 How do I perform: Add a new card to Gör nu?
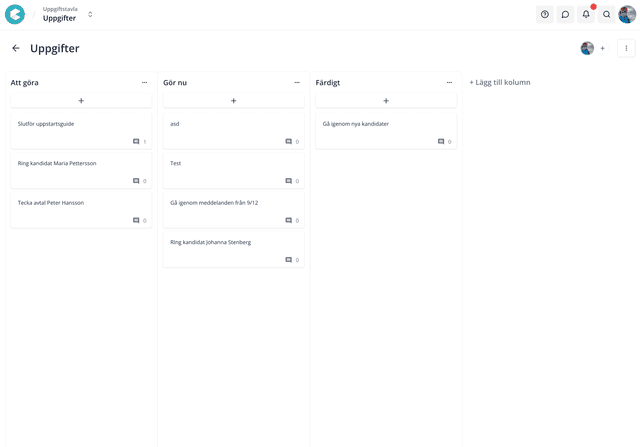point(234,101)
